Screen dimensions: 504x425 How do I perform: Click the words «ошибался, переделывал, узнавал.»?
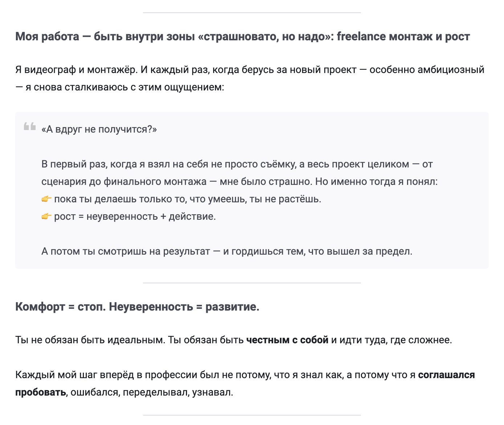(x=152, y=392)
